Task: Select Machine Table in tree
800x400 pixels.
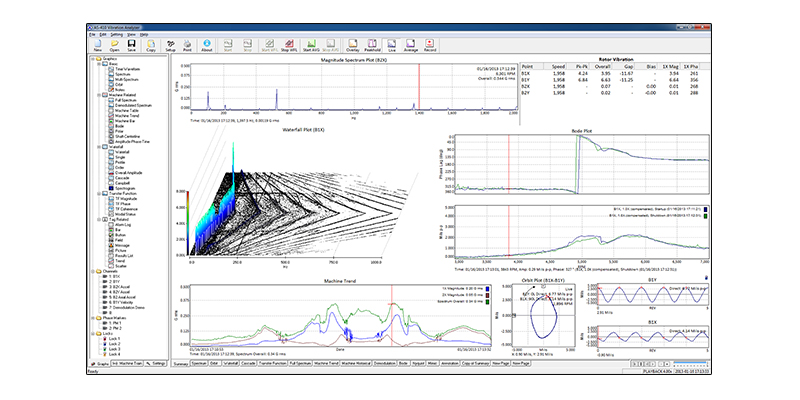Action: (127, 110)
